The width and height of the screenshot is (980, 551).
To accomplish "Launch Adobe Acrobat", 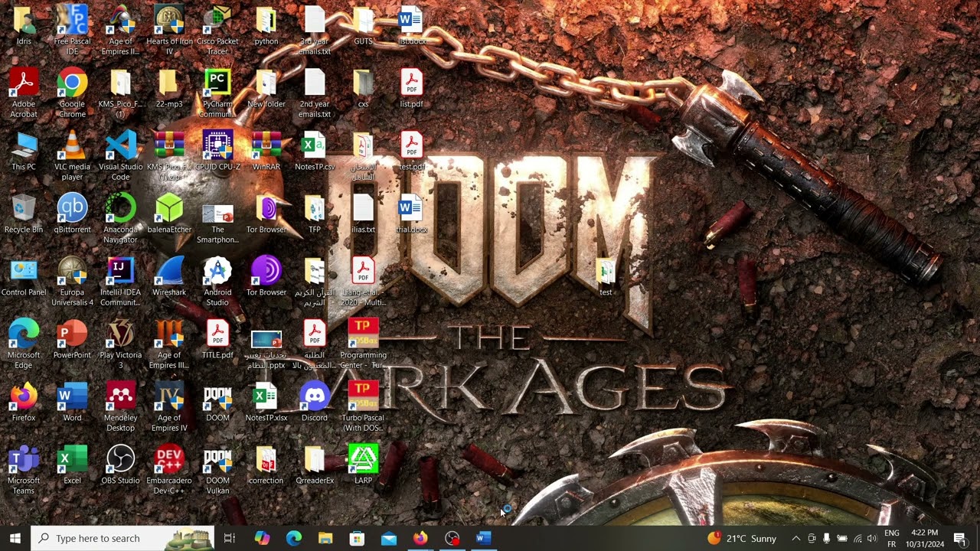I will tap(24, 93).
